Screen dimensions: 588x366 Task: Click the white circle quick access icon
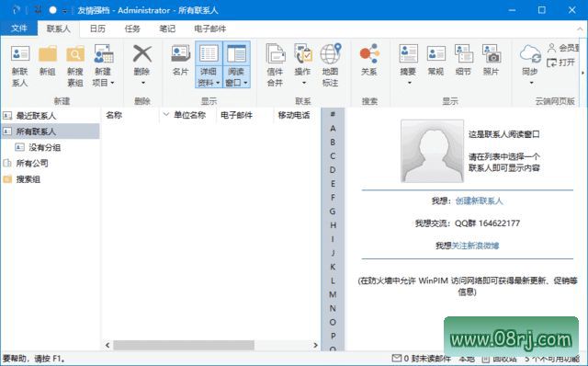pos(52,10)
